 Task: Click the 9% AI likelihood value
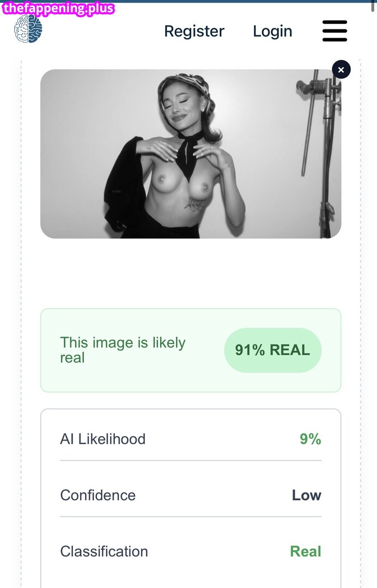coord(310,439)
